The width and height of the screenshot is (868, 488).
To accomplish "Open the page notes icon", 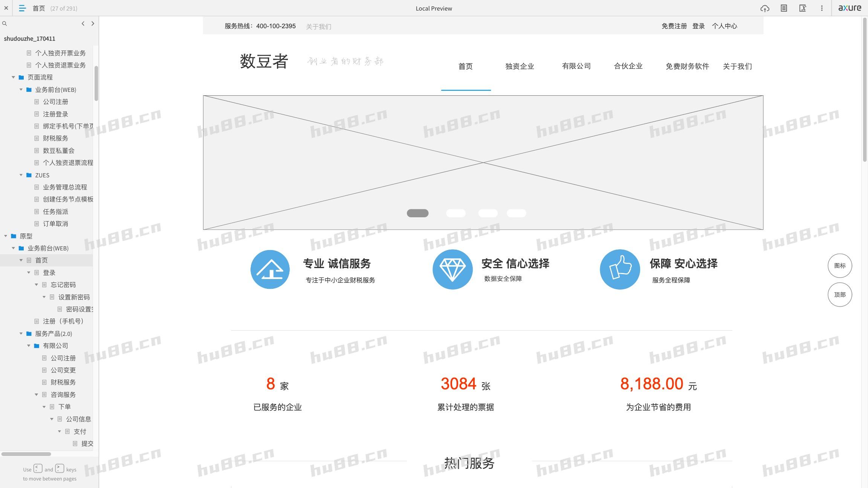I will (784, 8).
